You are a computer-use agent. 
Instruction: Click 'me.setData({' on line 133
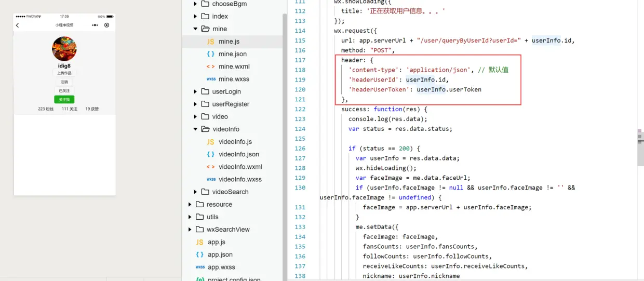tap(377, 227)
